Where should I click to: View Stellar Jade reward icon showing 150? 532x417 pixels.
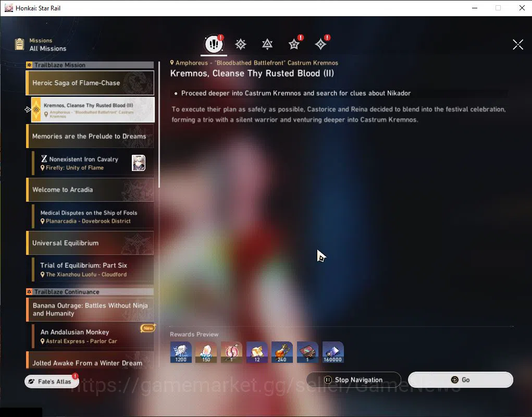pyautogui.click(x=206, y=352)
